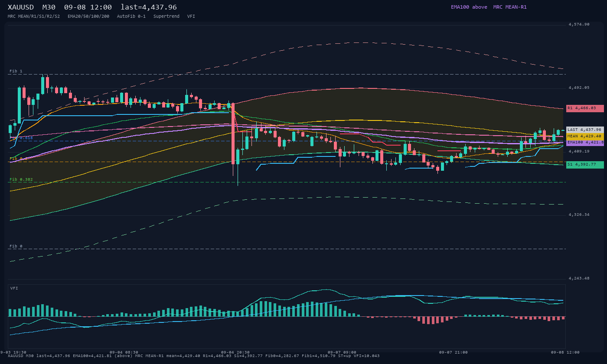This screenshot has height=364, width=607.
Task: Click the MRC MEAN/R1/S1/R2/S2 indicator legend
Action: click(34, 16)
